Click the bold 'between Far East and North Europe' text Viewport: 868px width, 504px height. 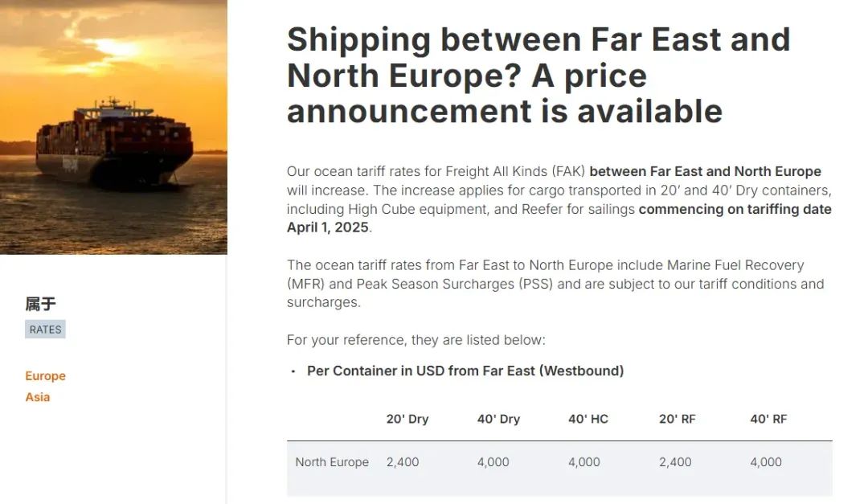point(706,172)
